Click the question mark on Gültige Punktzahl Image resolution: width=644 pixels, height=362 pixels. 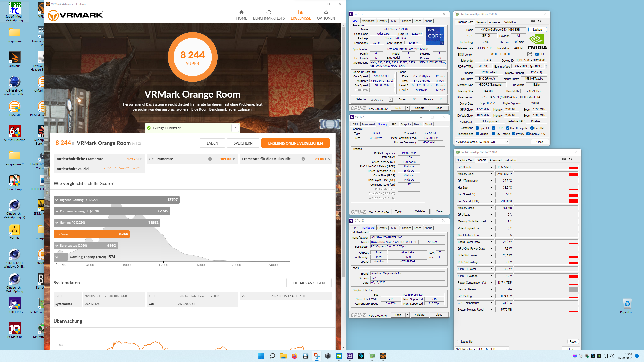(x=235, y=128)
